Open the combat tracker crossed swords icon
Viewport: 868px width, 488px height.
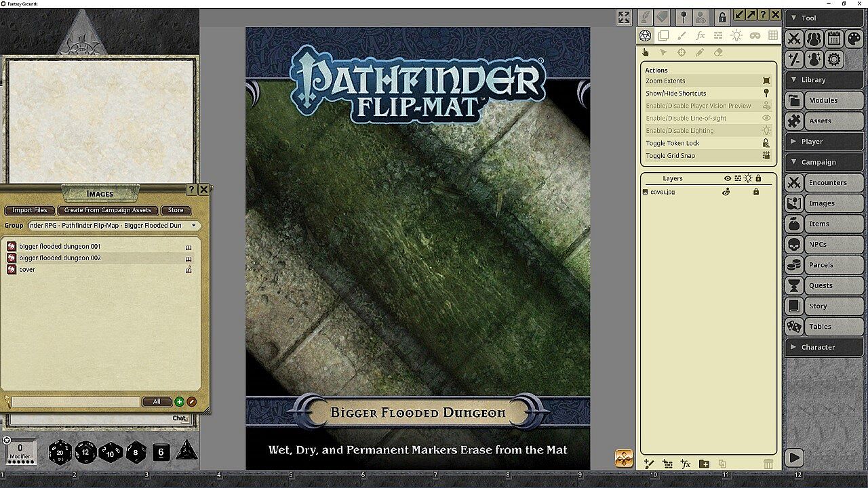pyautogui.click(x=794, y=39)
